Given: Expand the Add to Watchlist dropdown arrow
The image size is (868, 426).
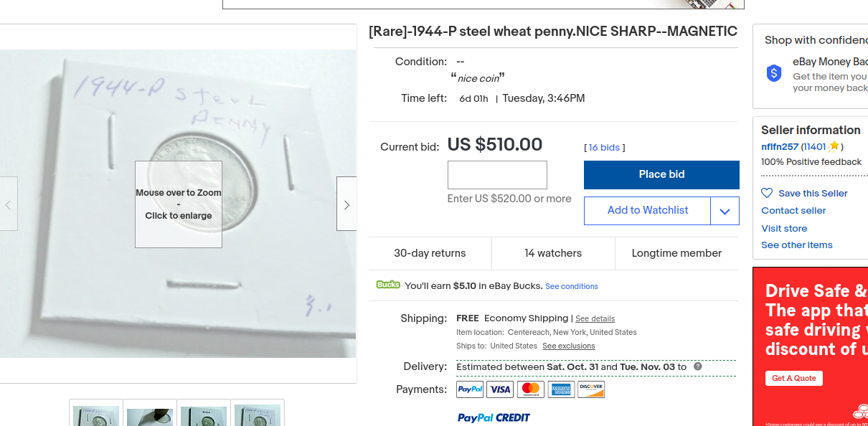Looking at the screenshot, I should point(725,211).
